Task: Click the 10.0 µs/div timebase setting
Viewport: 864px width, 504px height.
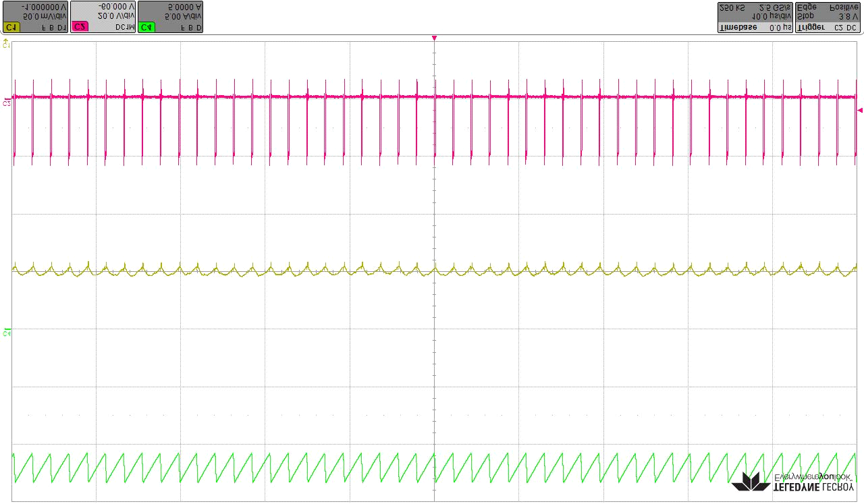Action: 771,17
